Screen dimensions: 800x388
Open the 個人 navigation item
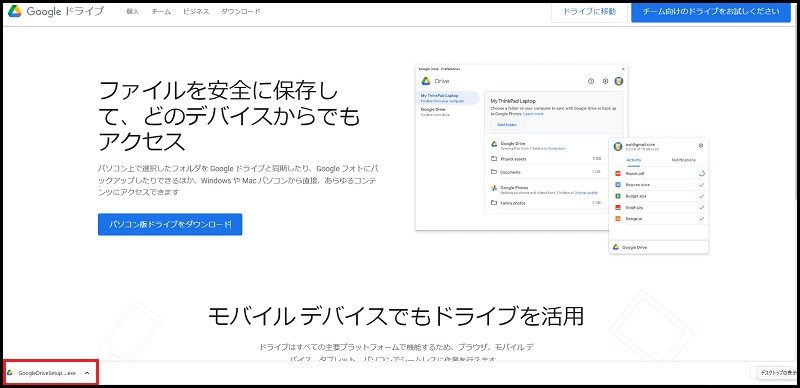coord(133,11)
